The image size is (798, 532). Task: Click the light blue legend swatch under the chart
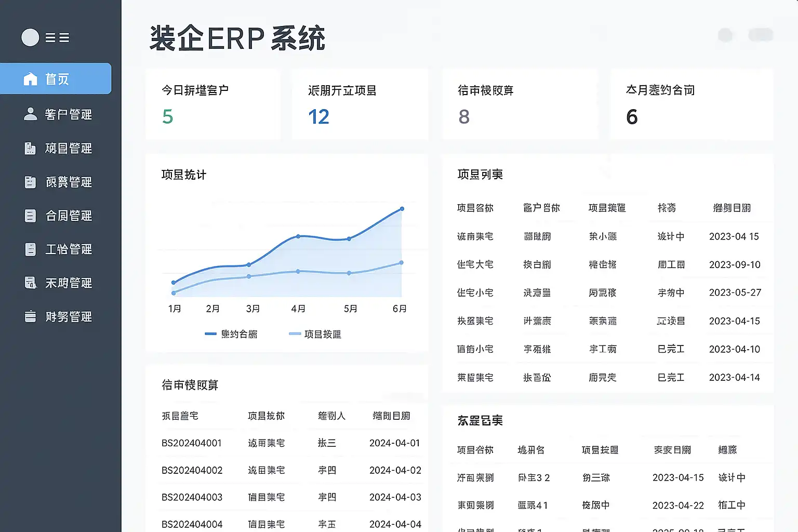(x=295, y=334)
